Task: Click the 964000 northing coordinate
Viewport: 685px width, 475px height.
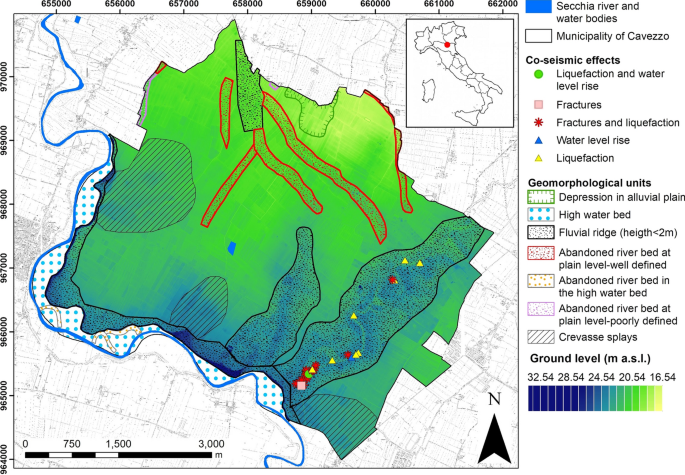Action: 5,459
